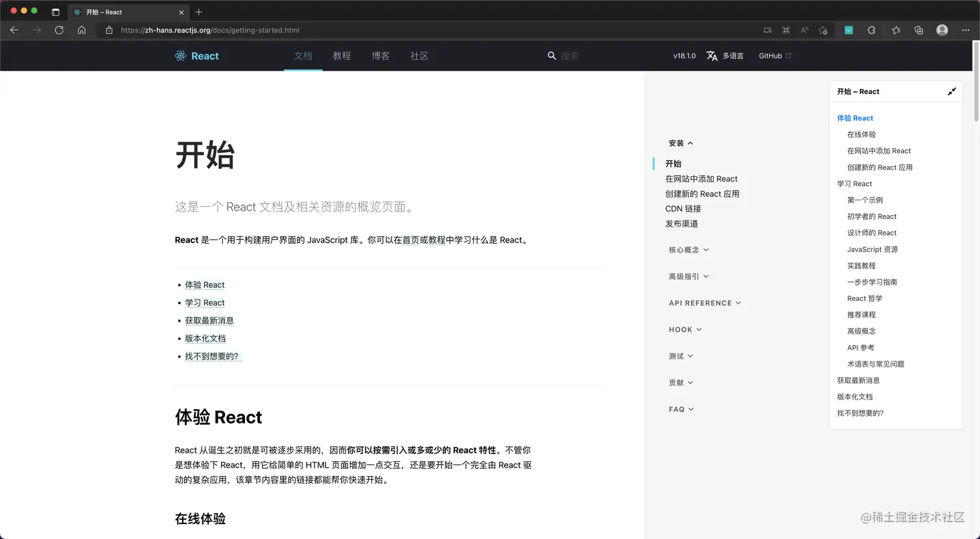This screenshot has height=539, width=980.
Task: Click the 教程 link in the intro paragraph
Action: (437, 240)
